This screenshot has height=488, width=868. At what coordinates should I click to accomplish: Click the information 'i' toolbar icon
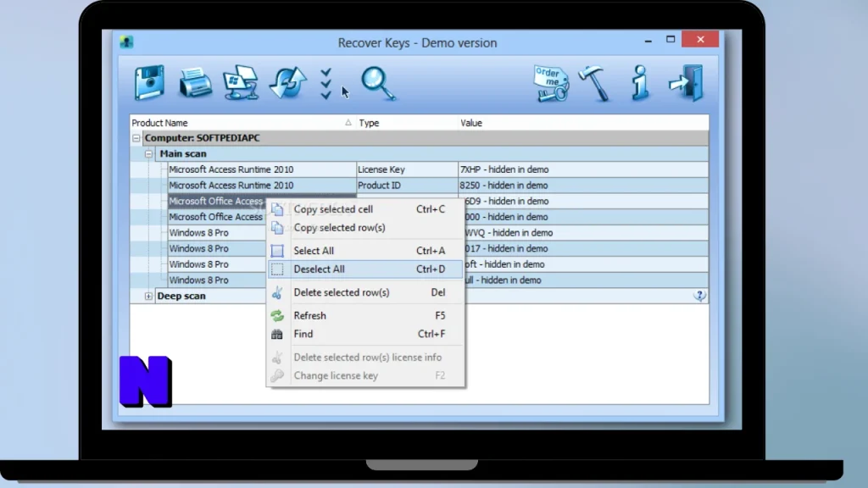pos(640,82)
